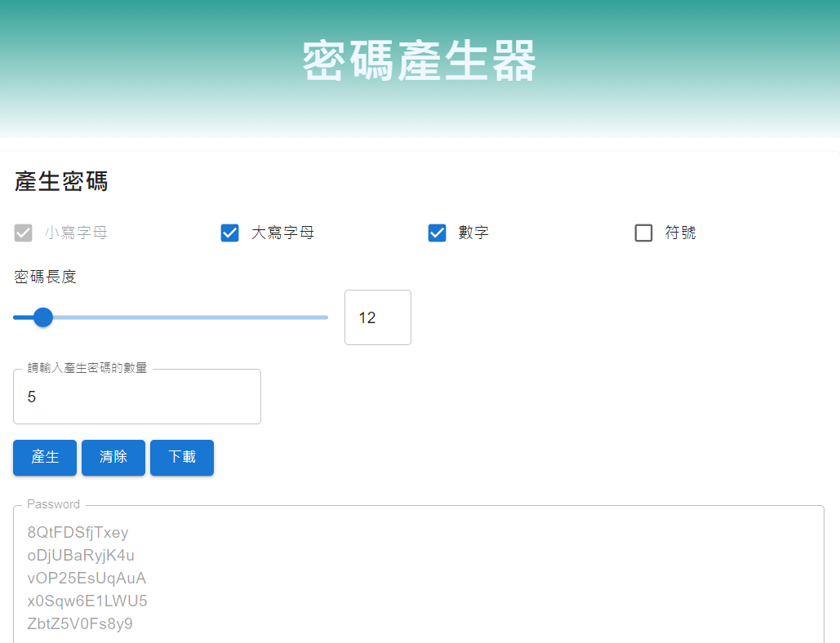The image size is (840, 643).
Task: Click the password length slider handle
Action: click(43, 317)
